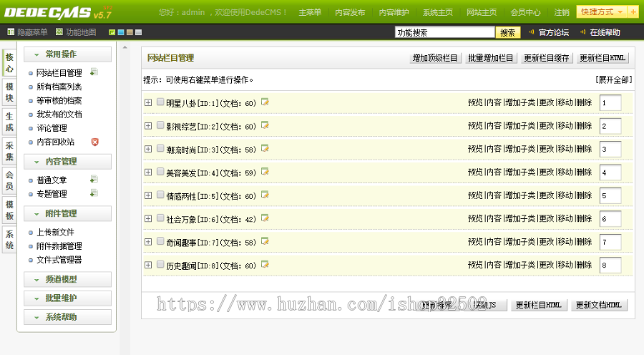Viewport: 644px width, 355px height.
Task: Expand the 明星八卦 category tree
Action: point(148,102)
